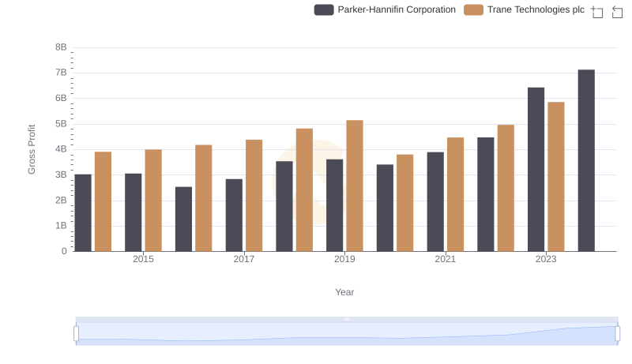The height and width of the screenshot is (364, 632).
Task: Click the 2023 Trane Technologies tan bar
Action: point(556,177)
